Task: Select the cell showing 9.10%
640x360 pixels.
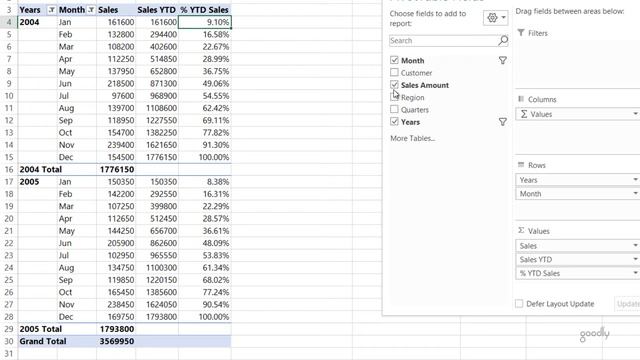Action: (x=204, y=22)
